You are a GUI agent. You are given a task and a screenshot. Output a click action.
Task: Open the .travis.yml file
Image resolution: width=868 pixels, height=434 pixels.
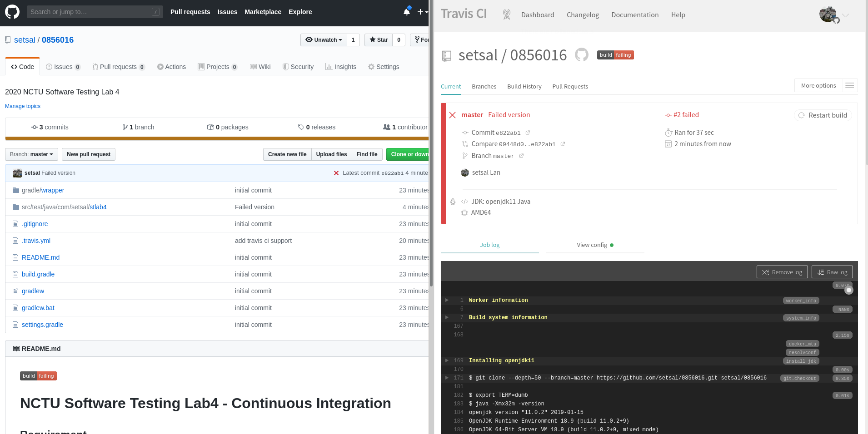click(x=36, y=241)
